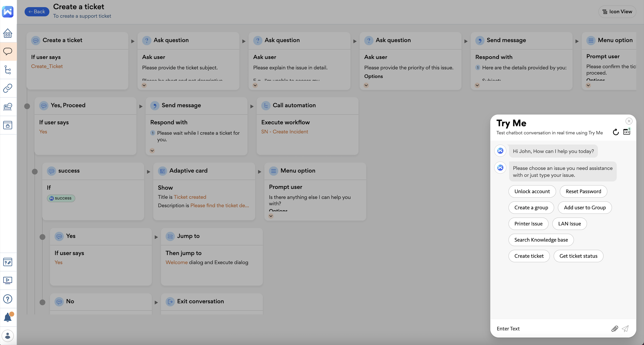Expand the first Ask question card chevron
This screenshot has width=644, height=345.
tap(144, 85)
